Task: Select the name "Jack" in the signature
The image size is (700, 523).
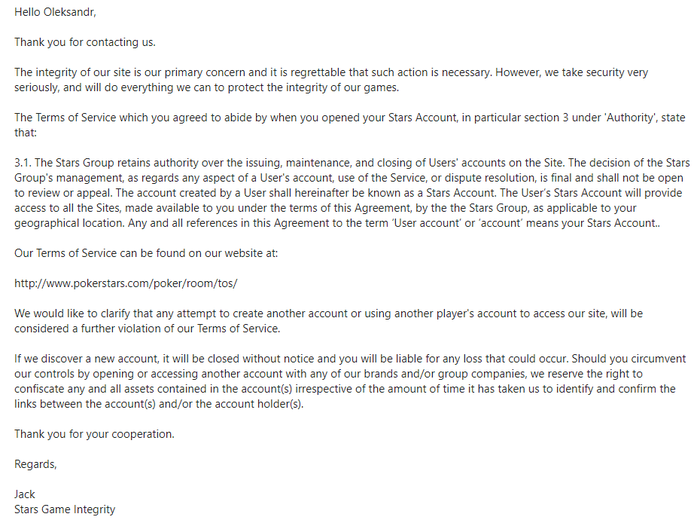Action: pyautogui.click(x=25, y=494)
